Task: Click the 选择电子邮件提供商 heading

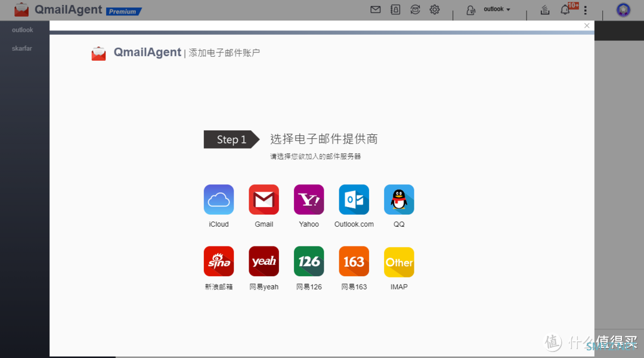Action: tap(324, 139)
